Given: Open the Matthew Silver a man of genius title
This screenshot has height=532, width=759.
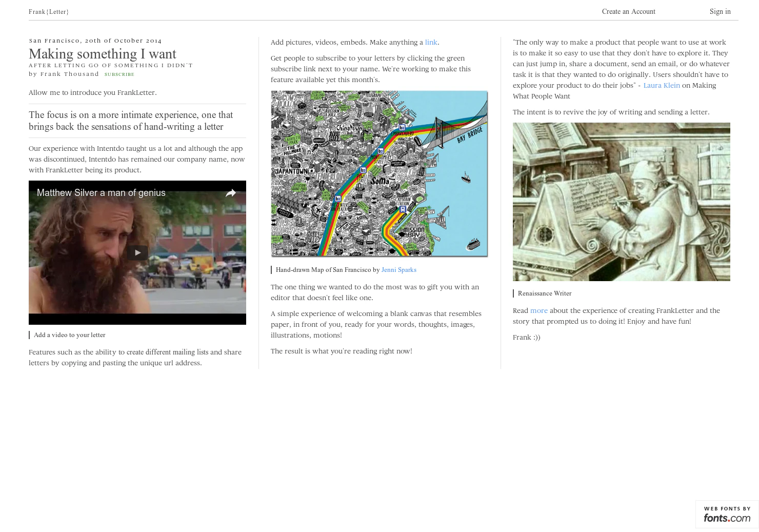Looking at the screenshot, I should [x=101, y=193].
